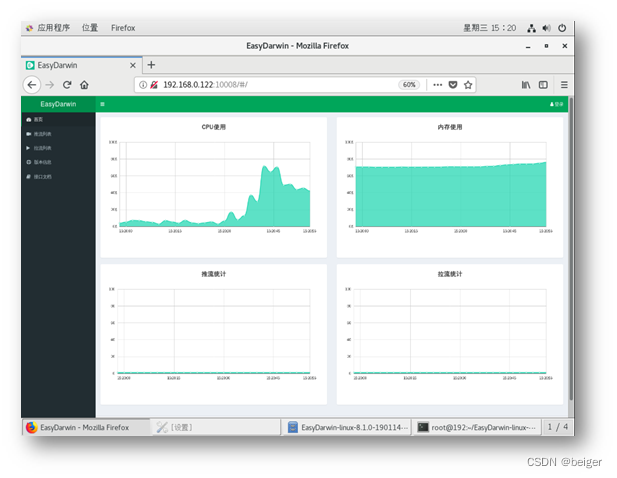Open the 接口文档 API docs item
This screenshot has height=478, width=617.
click(x=58, y=177)
